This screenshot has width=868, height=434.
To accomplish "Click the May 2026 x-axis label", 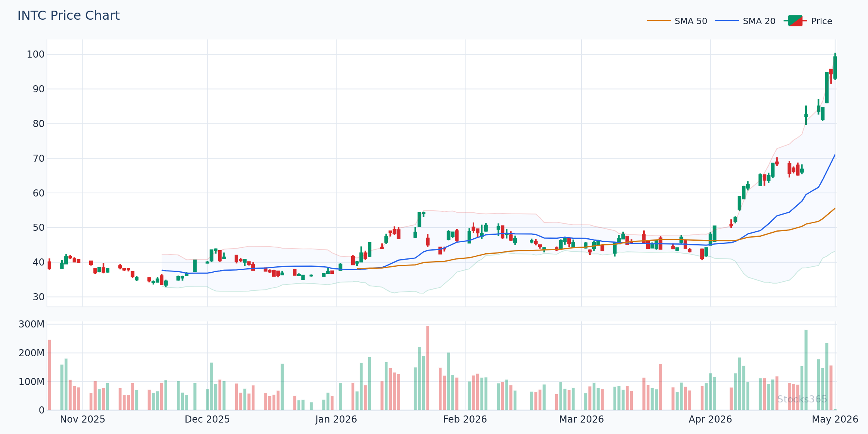I will (835, 419).
